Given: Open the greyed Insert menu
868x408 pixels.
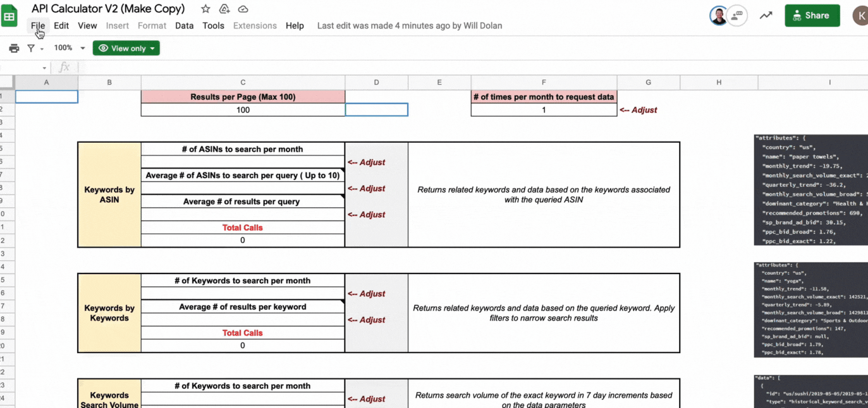Looking at the screenshot, I should click(117, 26).
